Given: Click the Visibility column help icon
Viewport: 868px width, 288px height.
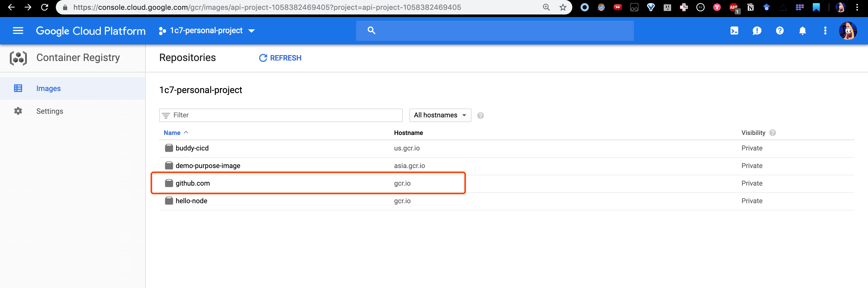Looking at the screenshot, I should (x=773, y=133).
